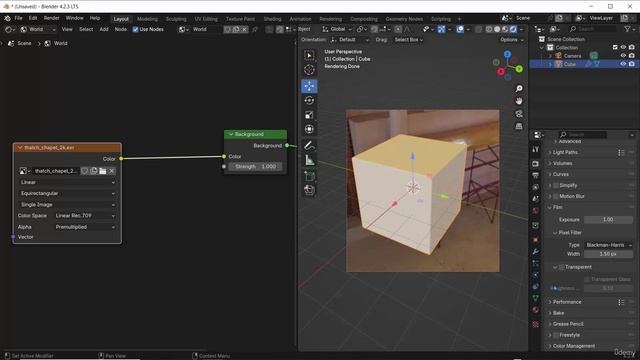Select the Rotate tool

click(309, 100)
